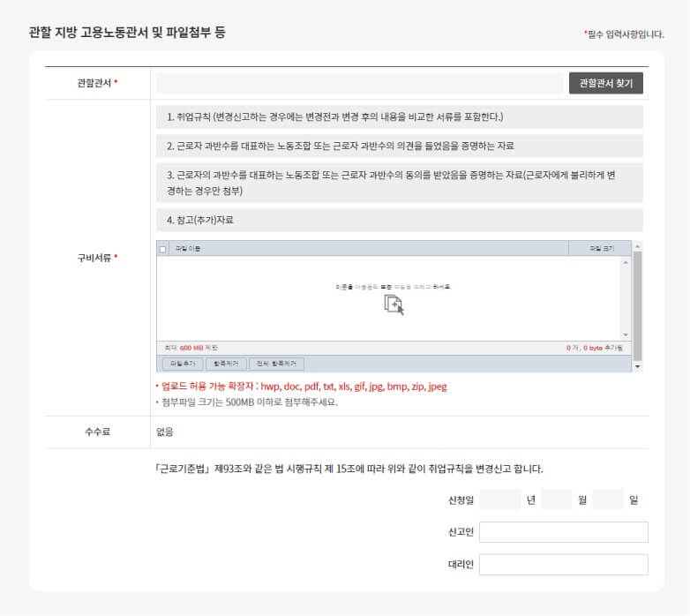Click the 파일 크기 column header

[600, 249]
